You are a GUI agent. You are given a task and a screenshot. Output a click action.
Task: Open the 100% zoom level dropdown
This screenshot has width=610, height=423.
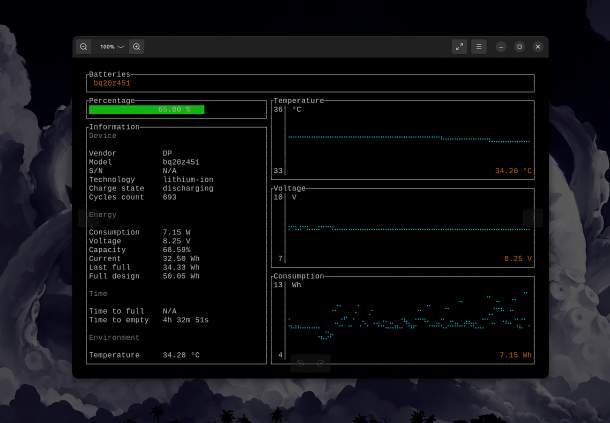(x=111, y=47)
